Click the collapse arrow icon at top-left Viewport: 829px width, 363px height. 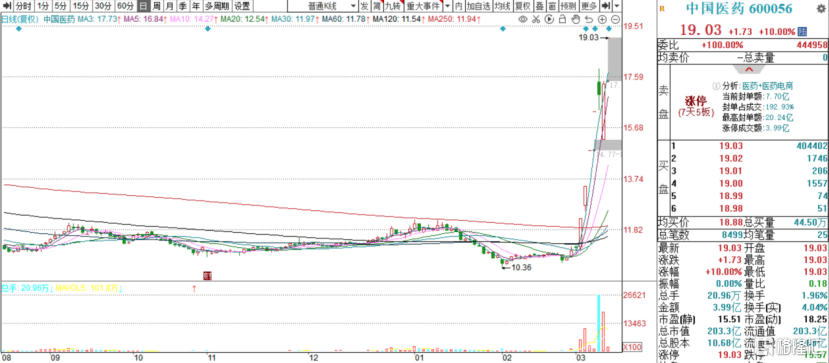(x=6, y=6)
